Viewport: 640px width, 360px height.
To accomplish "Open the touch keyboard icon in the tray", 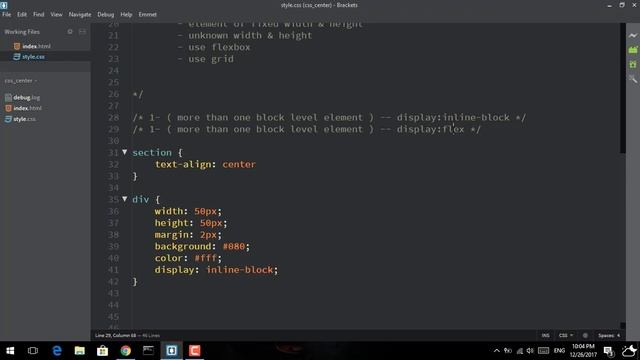I will point(543,351).
